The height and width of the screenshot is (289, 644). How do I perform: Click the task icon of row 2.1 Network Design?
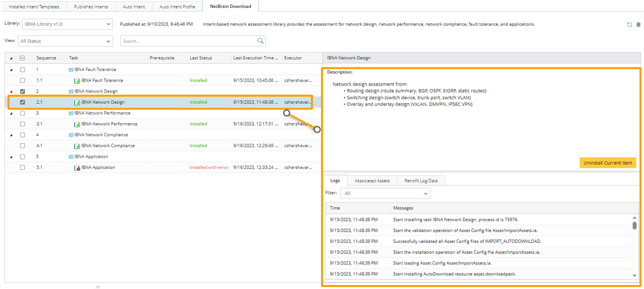77,102
